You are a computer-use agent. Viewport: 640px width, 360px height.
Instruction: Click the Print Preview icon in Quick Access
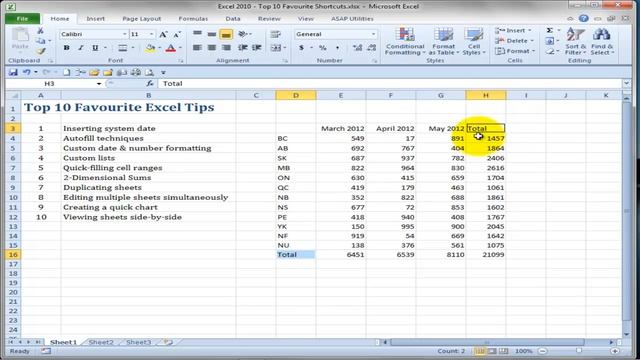pos(149,72)
